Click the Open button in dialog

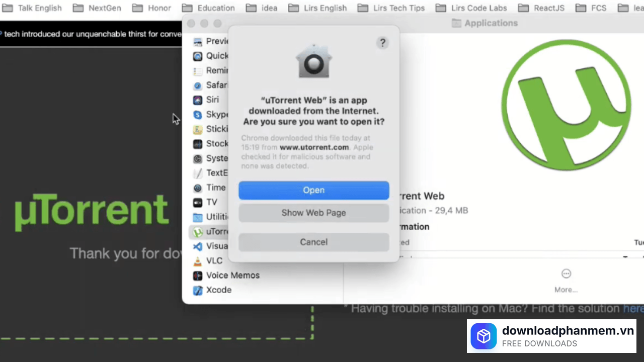click(313, 190)
